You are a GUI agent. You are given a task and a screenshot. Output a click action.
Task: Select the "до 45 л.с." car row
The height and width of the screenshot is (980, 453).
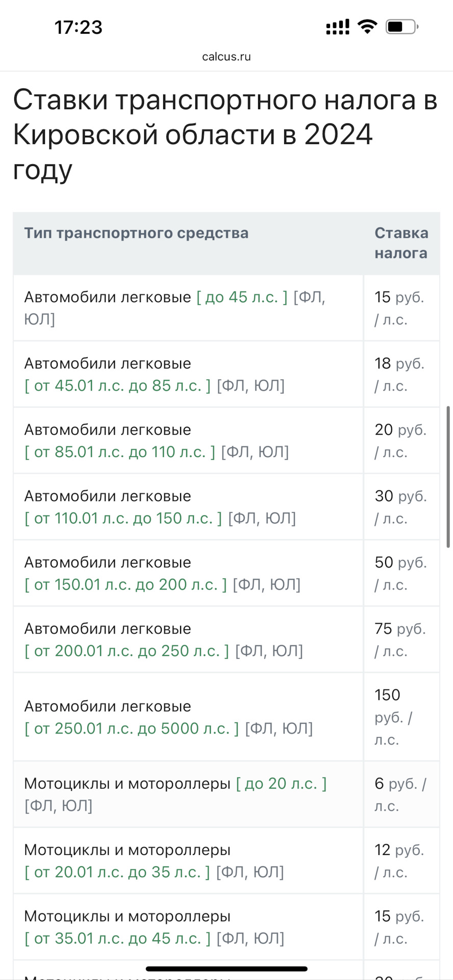[x=242, y=297]
